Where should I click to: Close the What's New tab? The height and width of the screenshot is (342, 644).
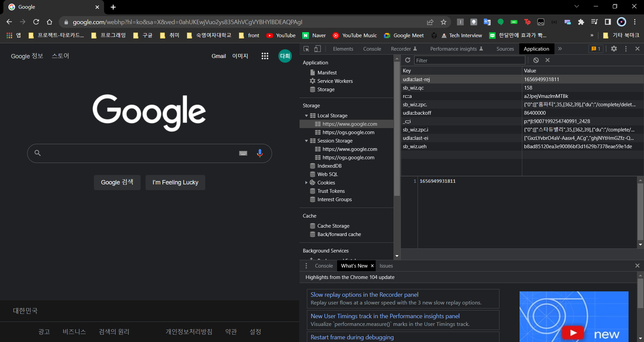pos(372,266)
